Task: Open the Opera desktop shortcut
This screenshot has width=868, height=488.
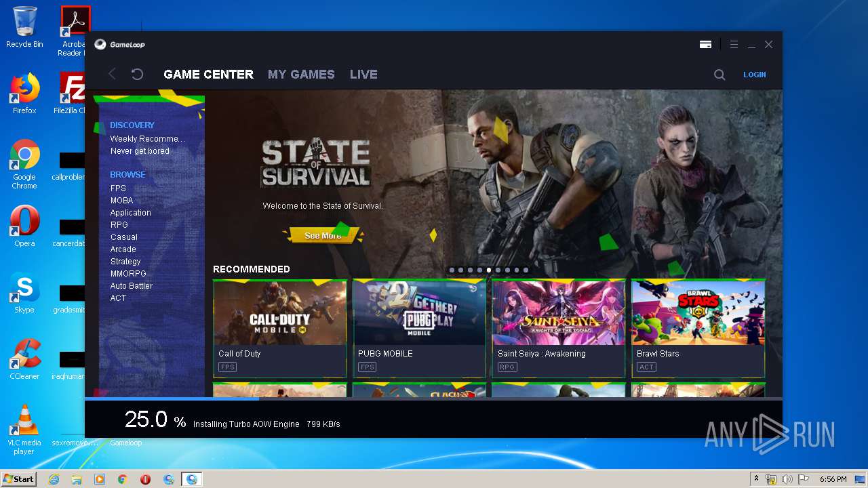Action: (24, 226)
